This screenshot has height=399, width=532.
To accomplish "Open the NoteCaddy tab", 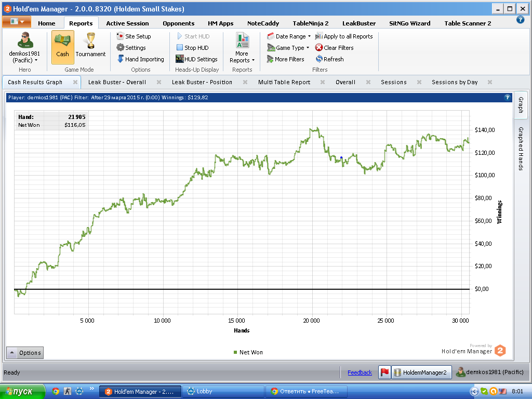I will [263, 23].
